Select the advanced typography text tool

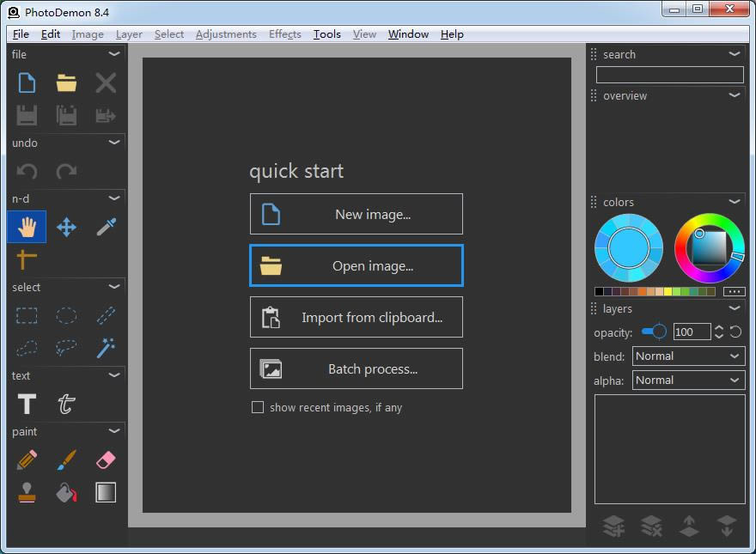coord(66,404)
